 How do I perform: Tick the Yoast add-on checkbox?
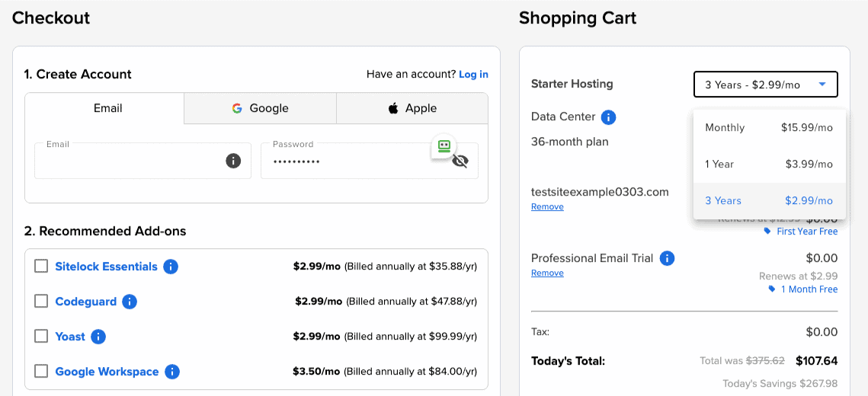[41, 337]
